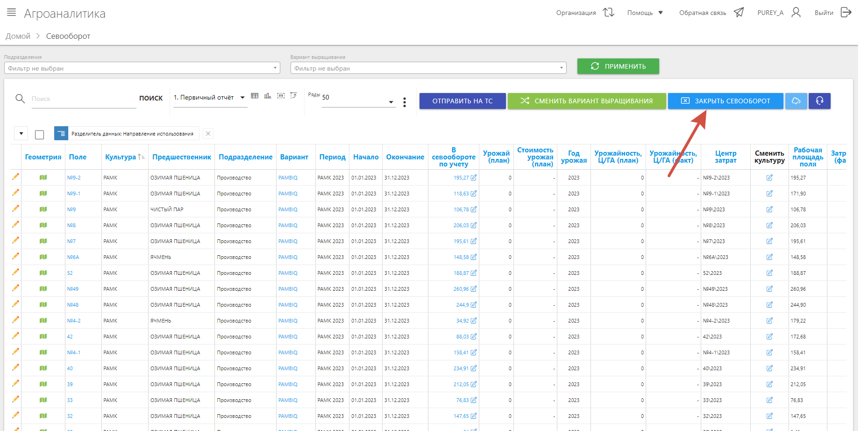Click the headset support icon button
Viewport: 868px width, 431px height.
point(819,101)
